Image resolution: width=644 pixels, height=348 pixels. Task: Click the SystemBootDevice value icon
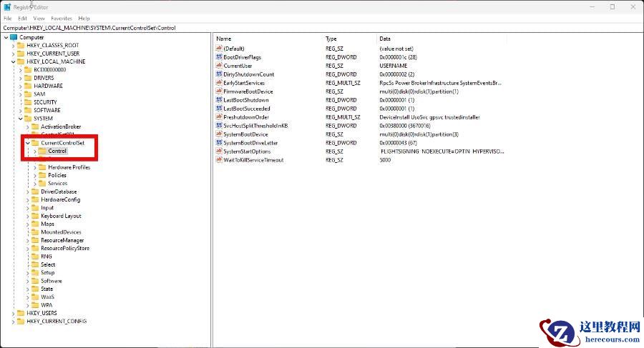point(219,134)
